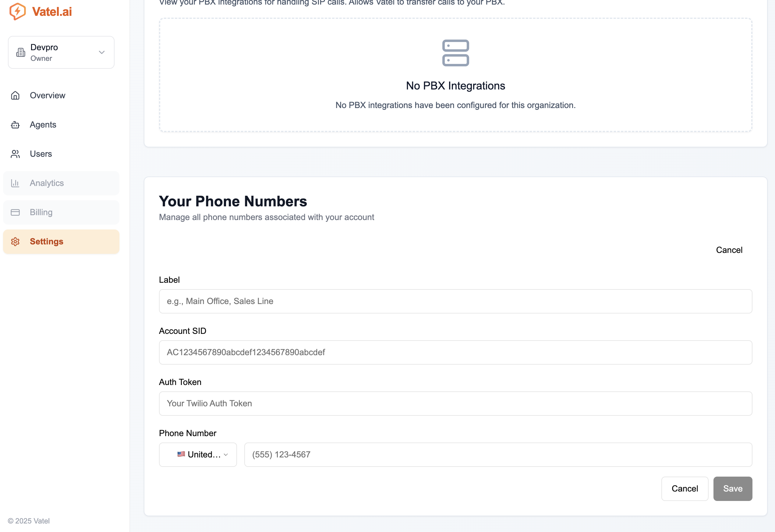Select the Analytics chart icon
This screenshot has width=775, height=532.
[15, 183]
